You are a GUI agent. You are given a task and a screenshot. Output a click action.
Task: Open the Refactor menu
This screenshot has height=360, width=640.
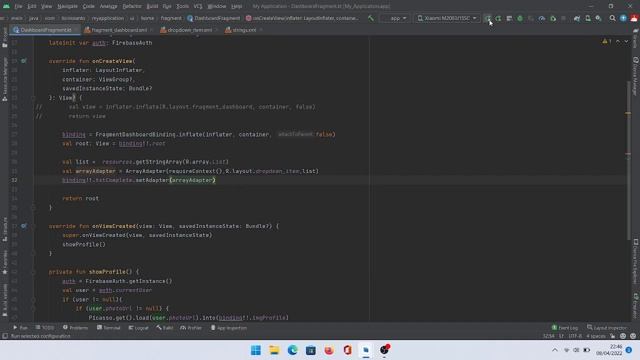click(x=132, y=6)
